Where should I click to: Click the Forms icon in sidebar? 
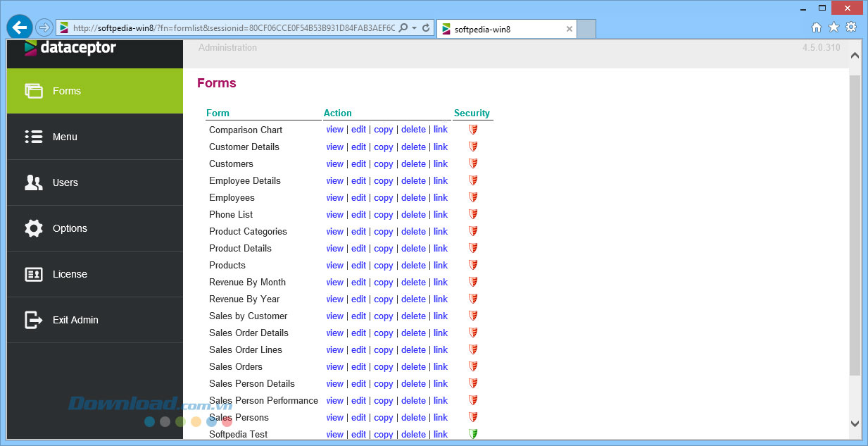pyautogui.click(x=34, y=91)
